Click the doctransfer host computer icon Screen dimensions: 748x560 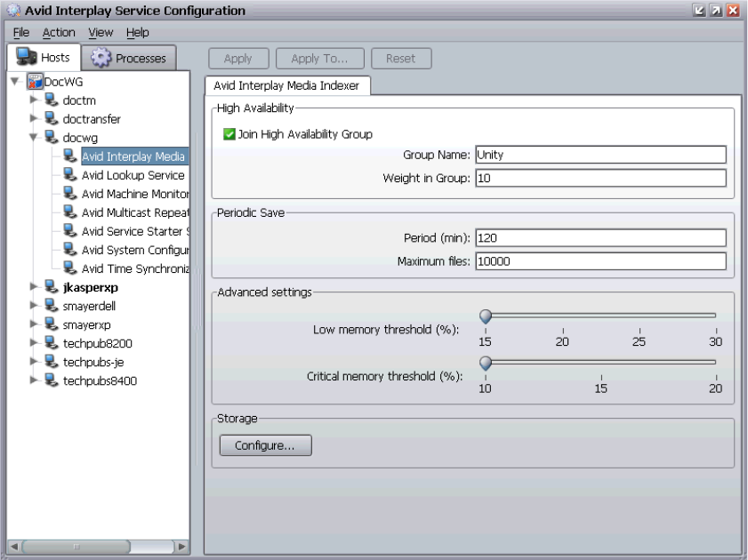(52, 119)
